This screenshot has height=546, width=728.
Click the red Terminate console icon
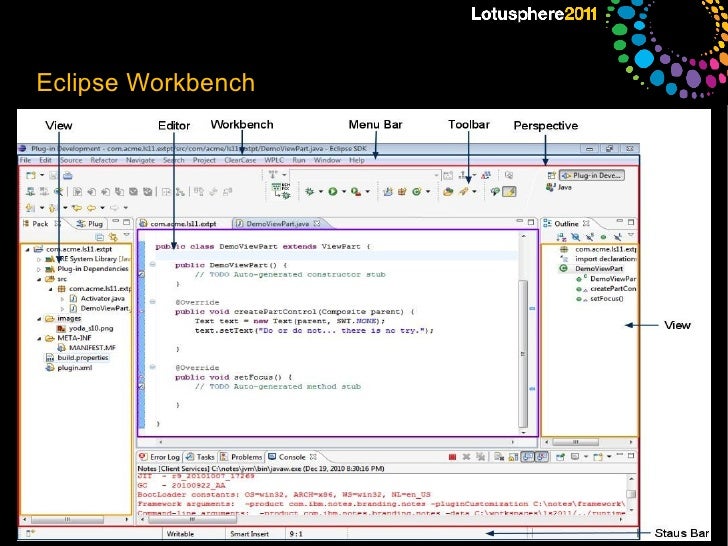pyautogui.click(x=452, y=457)
